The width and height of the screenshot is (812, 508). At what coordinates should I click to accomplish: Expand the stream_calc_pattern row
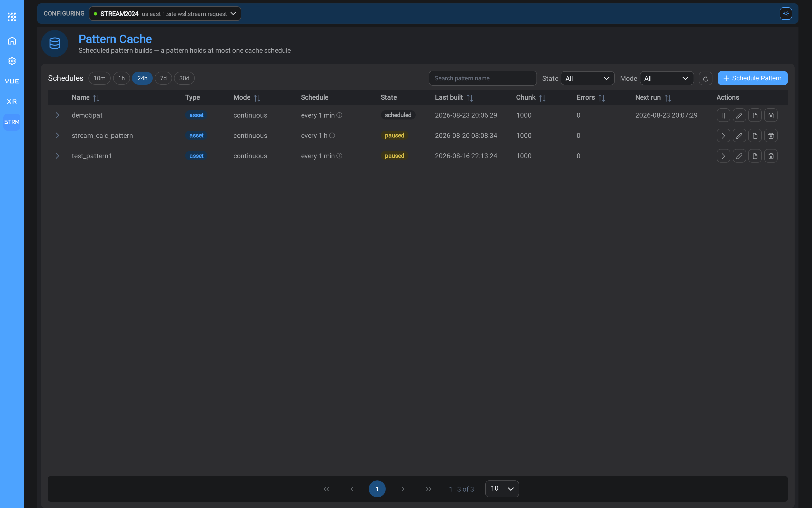click(57, 135)
